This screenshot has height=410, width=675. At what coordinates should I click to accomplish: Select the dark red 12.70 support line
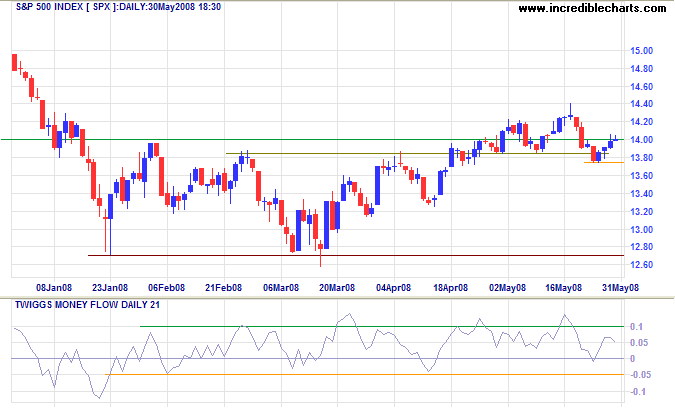(356, 255)
